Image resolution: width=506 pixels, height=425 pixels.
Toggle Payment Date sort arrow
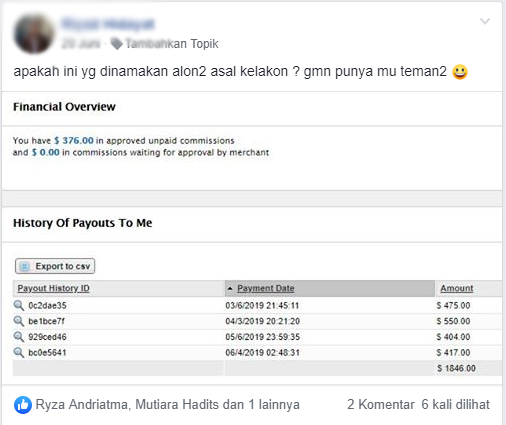click(230, 288)
